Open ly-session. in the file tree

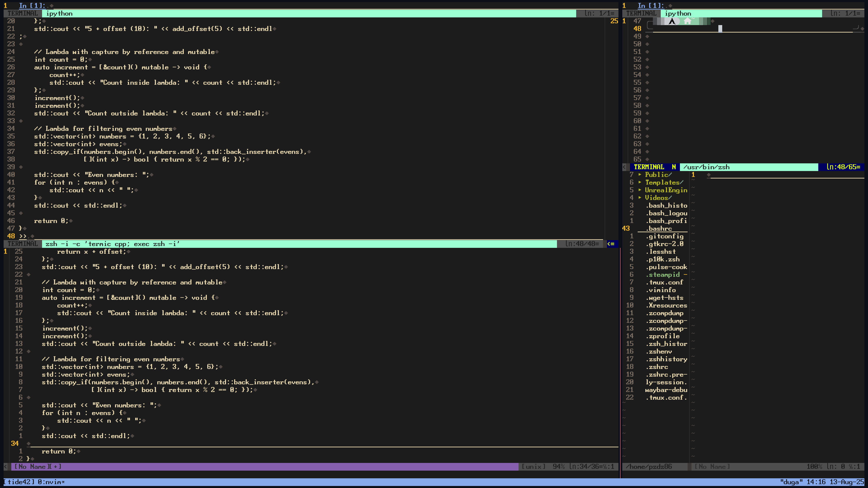[x=666, y=382]
